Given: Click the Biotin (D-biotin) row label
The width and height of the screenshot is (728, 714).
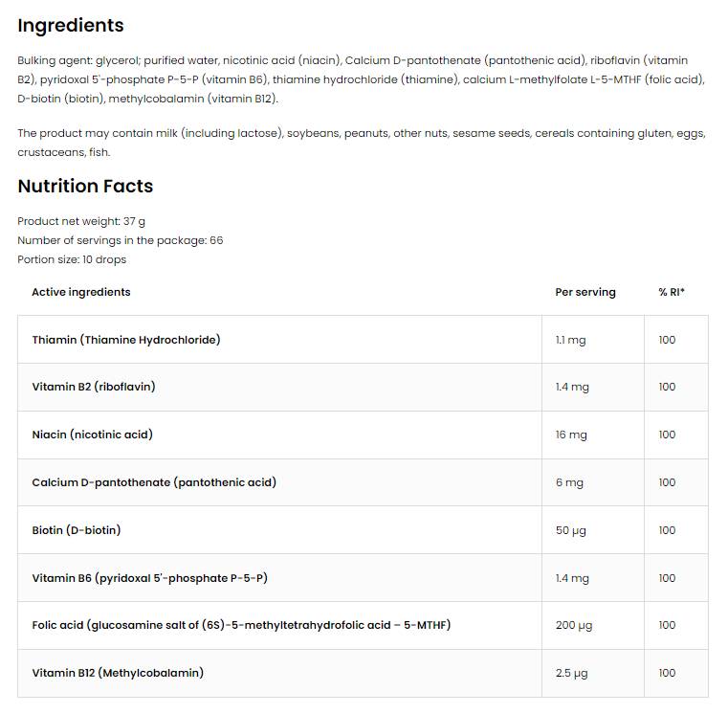Looking at the screenshot, I should pos(77,530).
